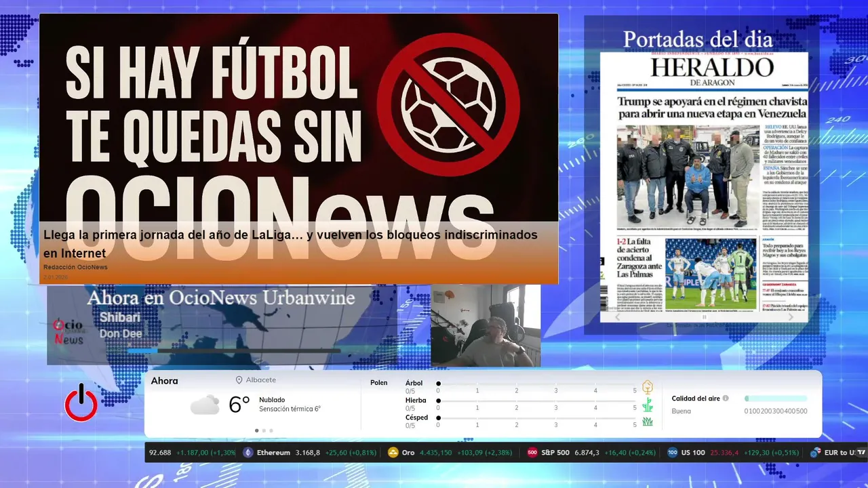The height and width of the screenshot is (488, 868).
Task: Click the 'Shibari' track title
Action: [x=120, y=317]
